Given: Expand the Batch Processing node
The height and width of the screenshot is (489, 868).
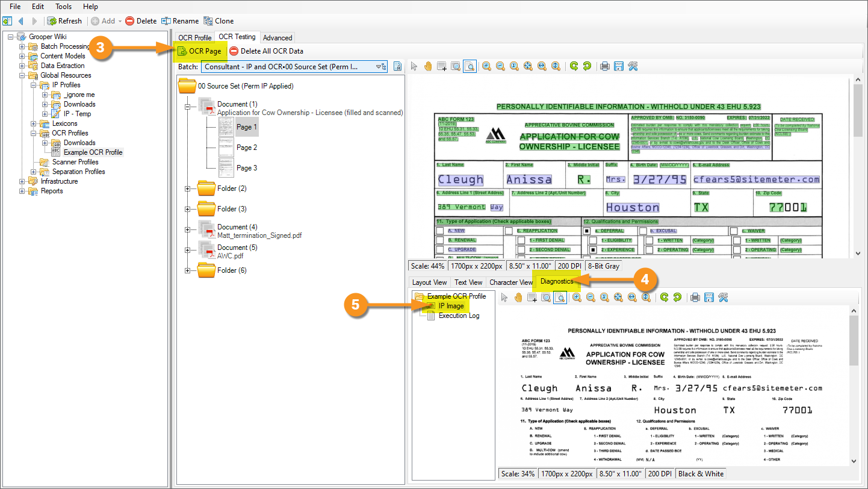Looking at the screenshot, I should (22, 46).
